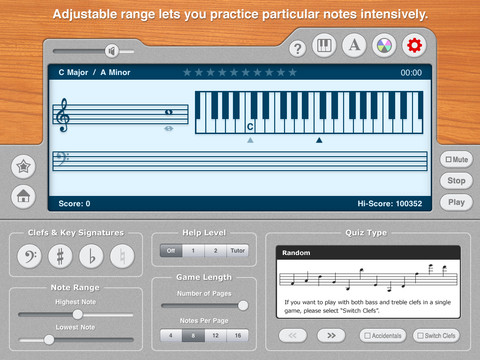Click the Stop button
The height and width of the screenshot is (360, 480).
pos(456,181)
